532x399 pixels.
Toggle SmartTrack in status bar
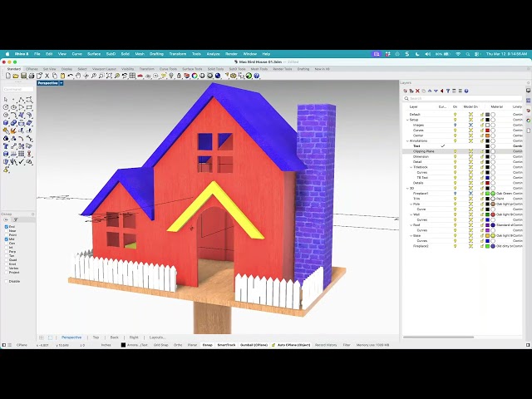226,345
